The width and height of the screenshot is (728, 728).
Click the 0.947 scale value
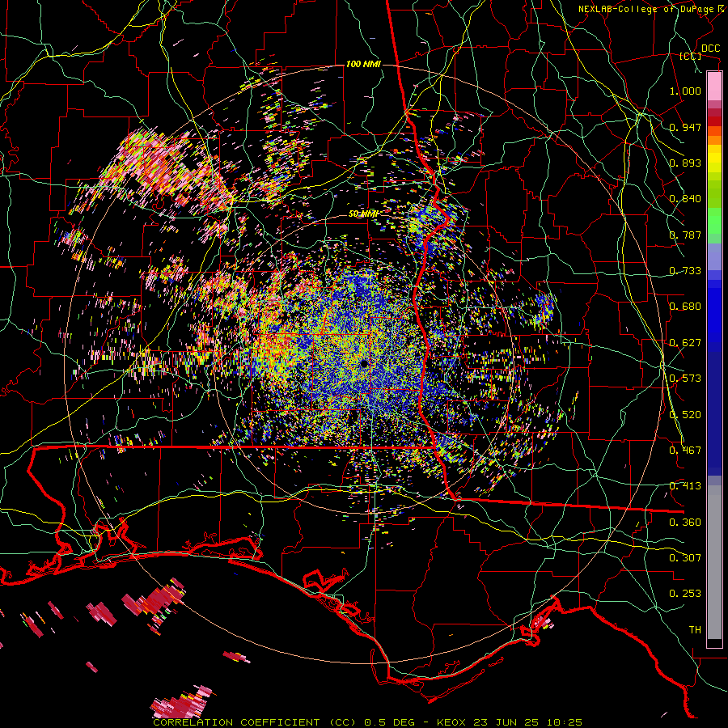coord(685,127)
